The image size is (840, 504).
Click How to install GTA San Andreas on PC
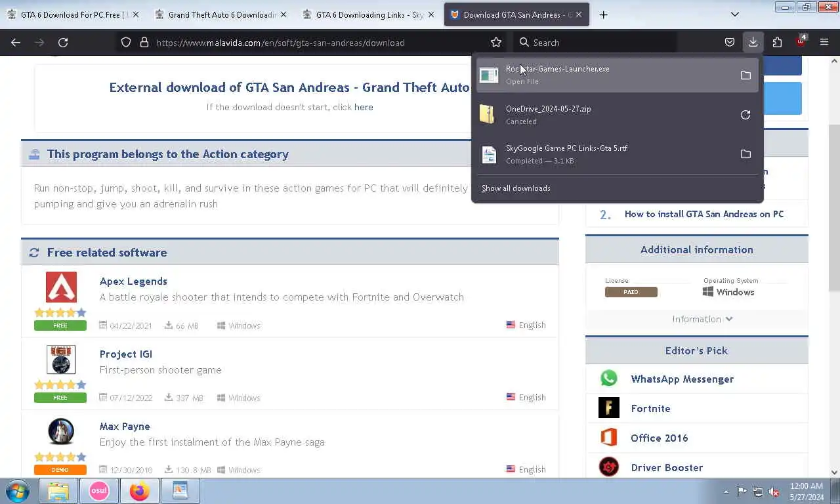pos(704,214)
